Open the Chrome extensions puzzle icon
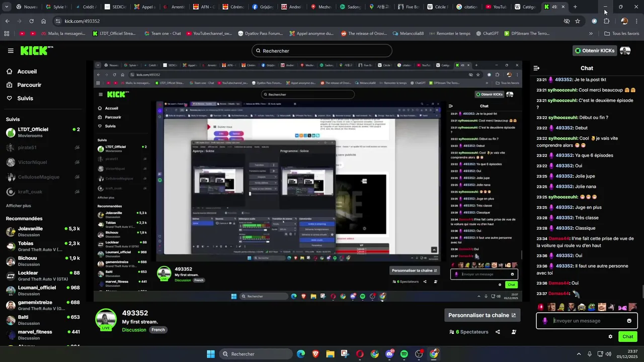The width and height of the screenshot is (644, 362). click(x=607, y=21)
